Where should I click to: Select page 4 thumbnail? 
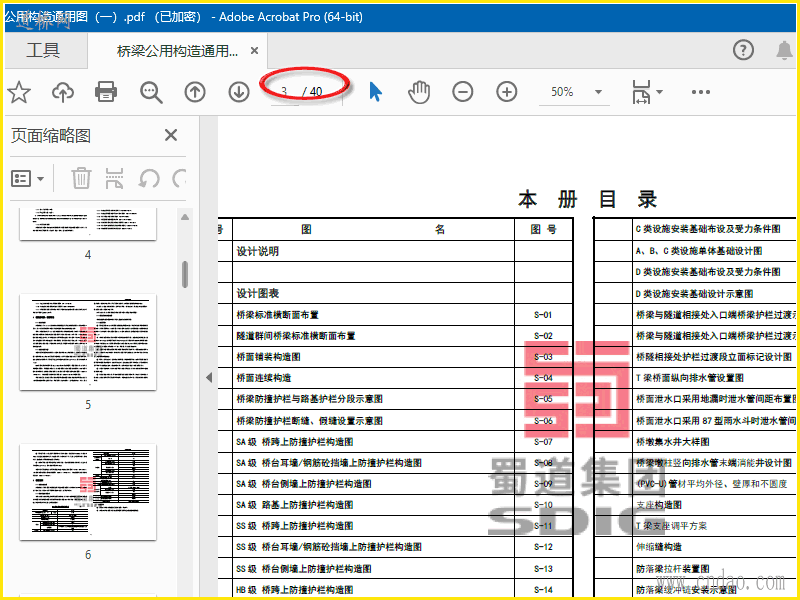(88, 224)
